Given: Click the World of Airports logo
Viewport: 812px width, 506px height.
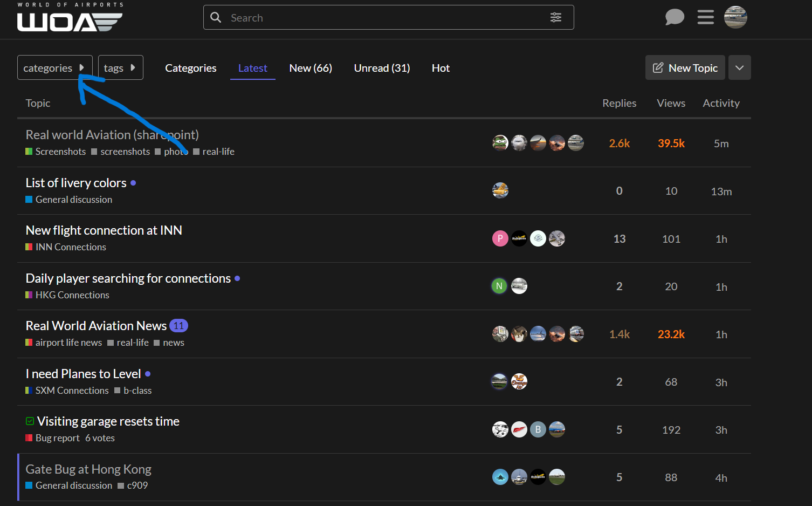Looking at the screenshot, I should click(x=70, y=18).
